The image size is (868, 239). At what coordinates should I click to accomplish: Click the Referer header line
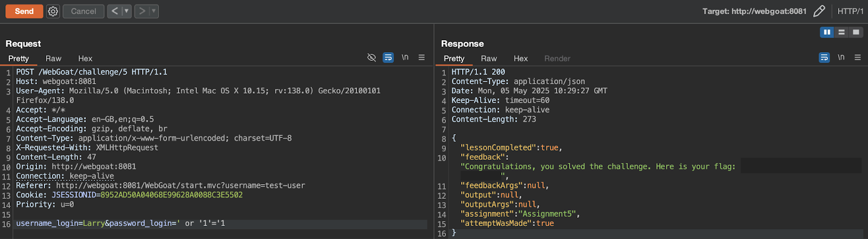(x=161, y=185)
